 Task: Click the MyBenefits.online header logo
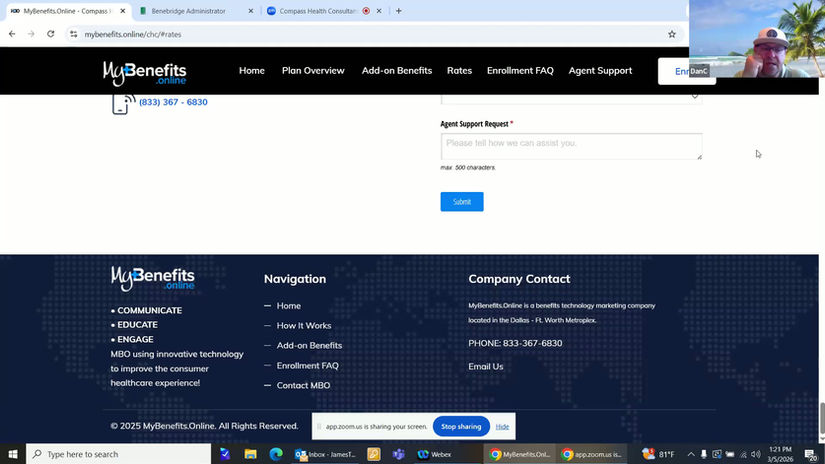click(145, 73)
